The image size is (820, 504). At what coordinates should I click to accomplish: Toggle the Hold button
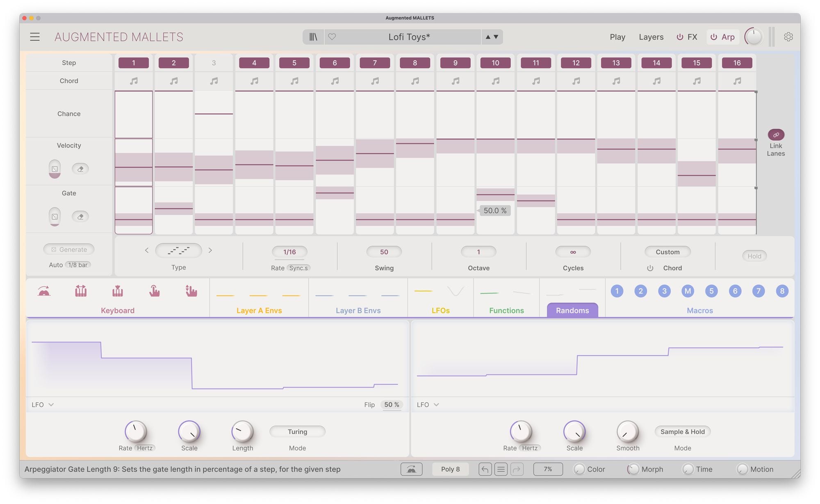pos(754,256)
